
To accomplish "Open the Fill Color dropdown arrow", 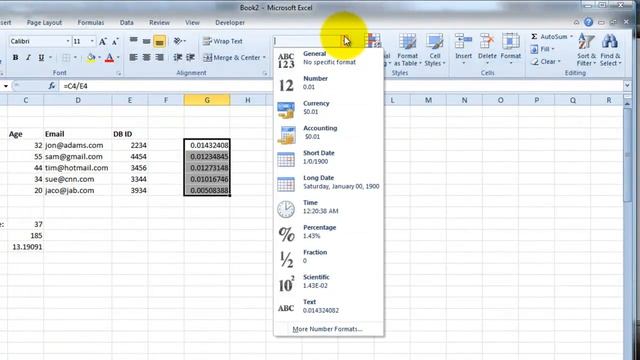I will [99, 58].
